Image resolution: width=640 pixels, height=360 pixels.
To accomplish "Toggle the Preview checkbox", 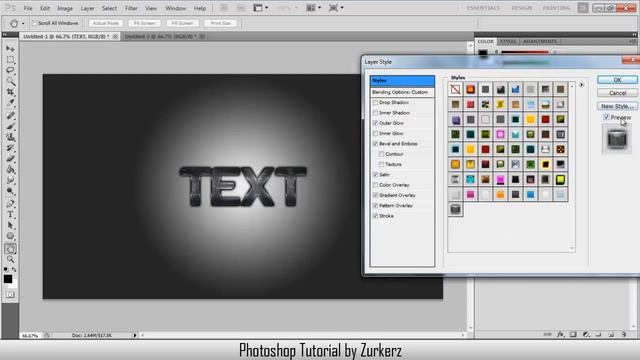I will 606,117.
